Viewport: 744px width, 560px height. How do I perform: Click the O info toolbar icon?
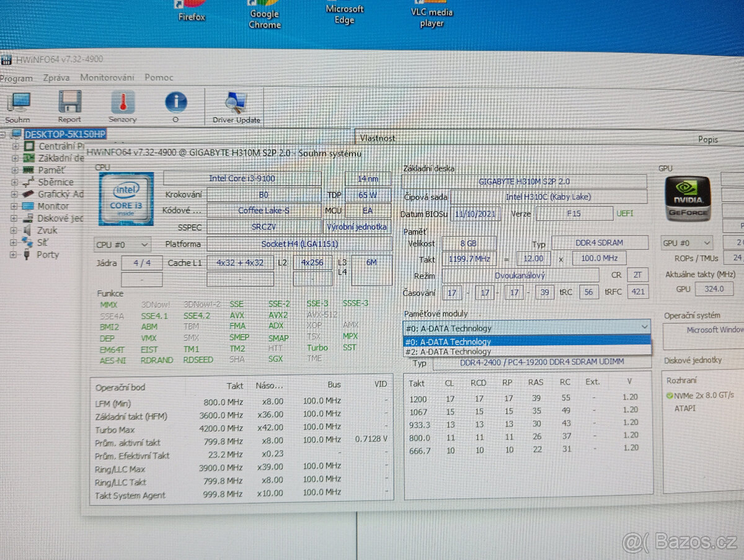click(x=176, y=102)
